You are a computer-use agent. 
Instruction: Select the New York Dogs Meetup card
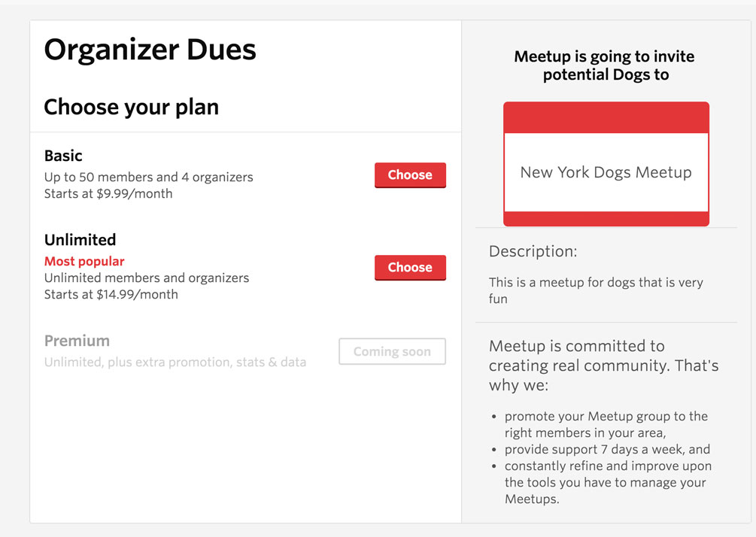pos(606,173)
